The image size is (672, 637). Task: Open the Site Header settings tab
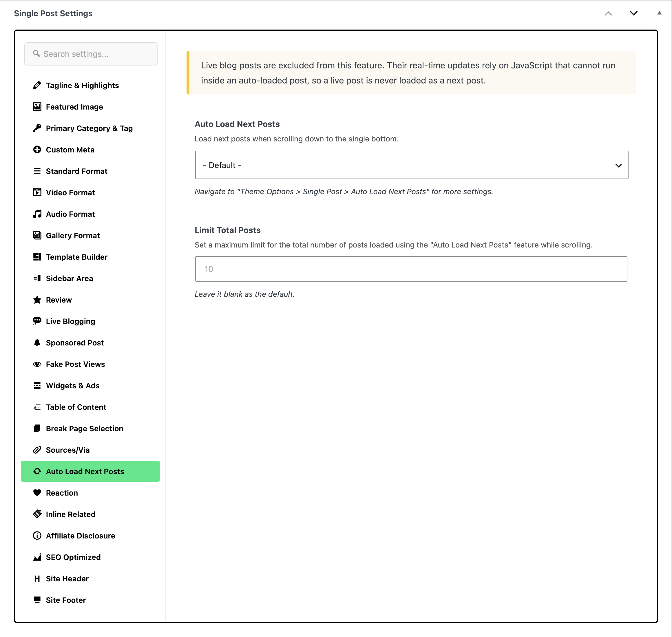[x=90, y=578]
